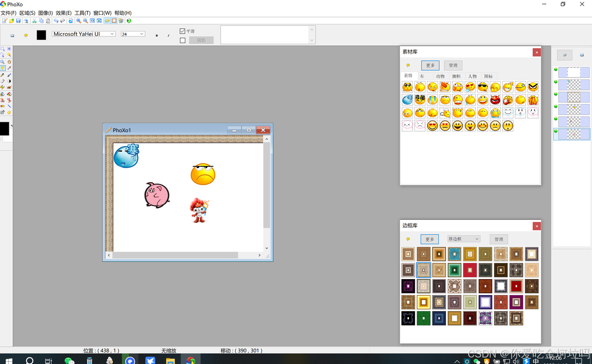Viewport: 592px width, 364px height.
Task: Click the Undo arrow toolbar icon
Action: point(56,21)
